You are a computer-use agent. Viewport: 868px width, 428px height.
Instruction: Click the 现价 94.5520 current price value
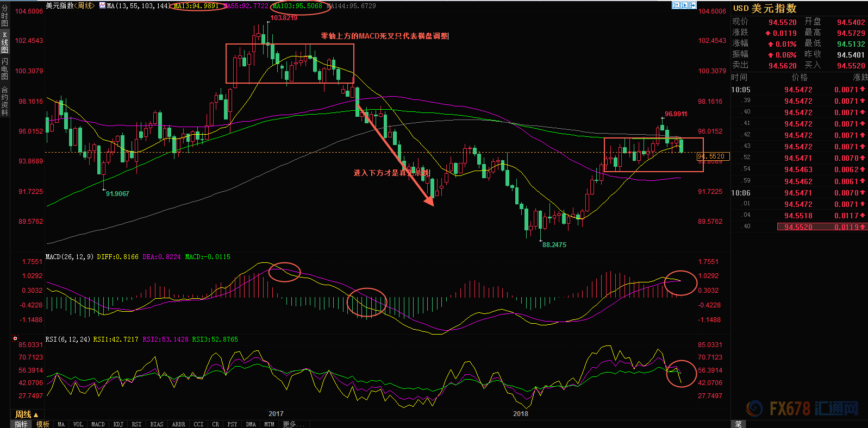pos(783,22)
